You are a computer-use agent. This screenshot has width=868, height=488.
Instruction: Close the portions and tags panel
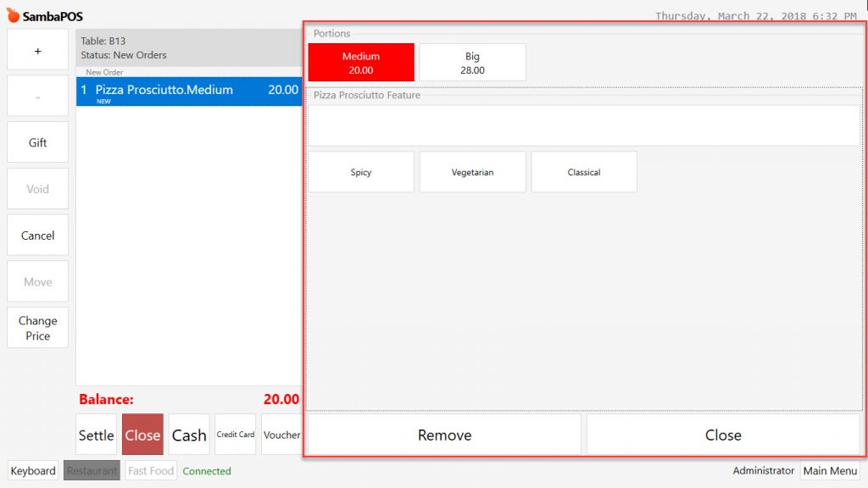[723, 435]
